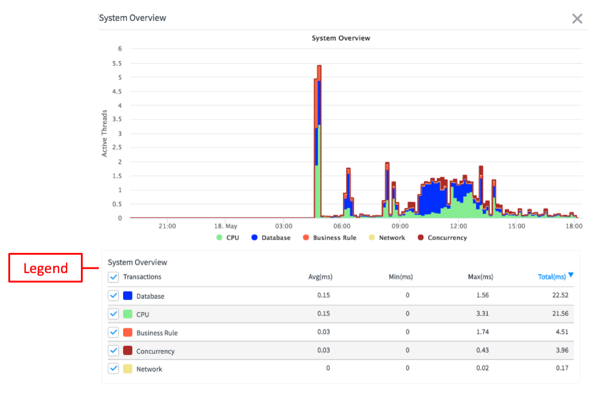Screen dimensions: 600x400
Task: Click the dark red Concurrency swatch
Action: pos(128,350)
